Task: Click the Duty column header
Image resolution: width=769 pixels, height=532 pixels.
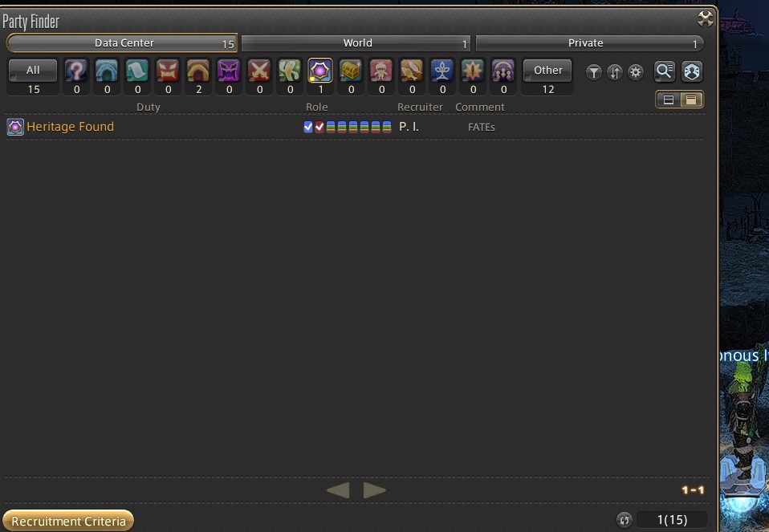Action: [149, 107]
